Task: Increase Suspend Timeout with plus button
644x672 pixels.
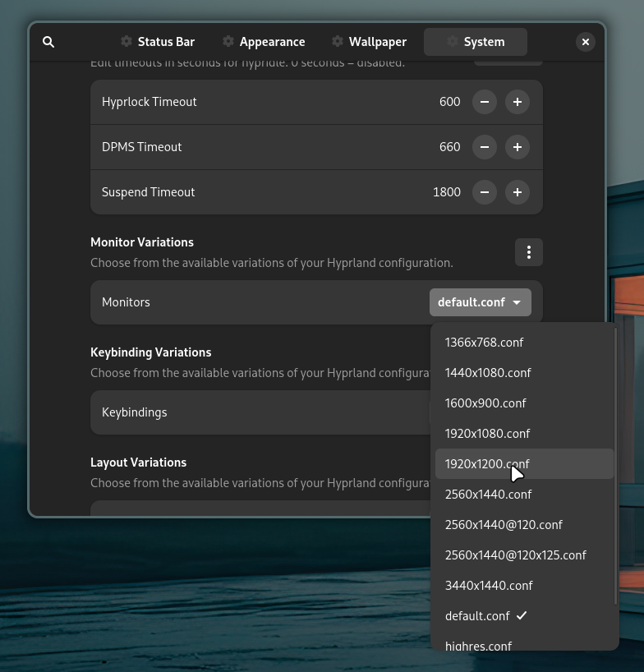Action: [x=517, y=192]
